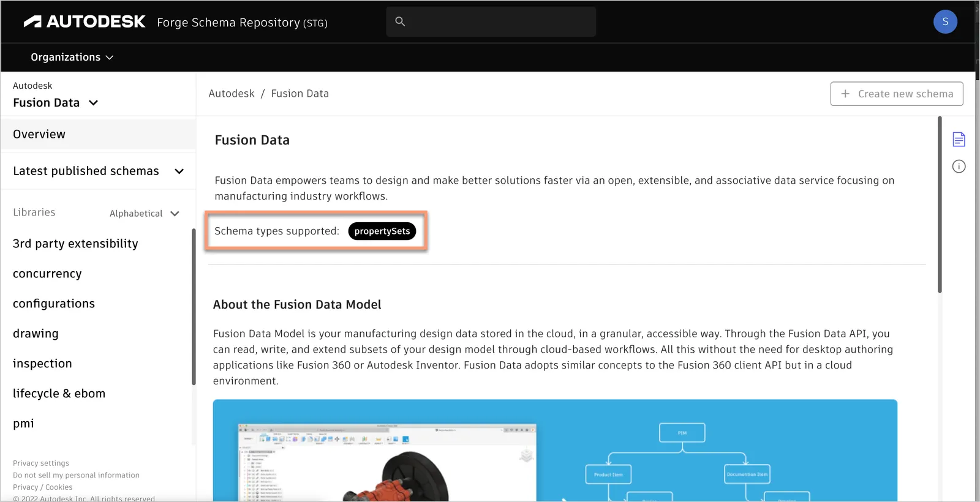Click the libraries list scrollbar
Image resolution: width=980 pixels, height=502 pixels.
point(194,307)
